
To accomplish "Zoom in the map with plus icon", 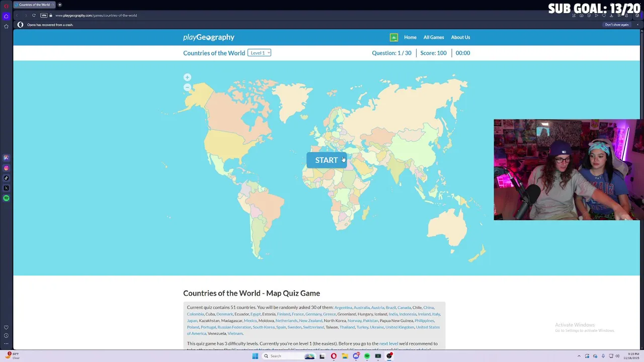I will 187,77.
